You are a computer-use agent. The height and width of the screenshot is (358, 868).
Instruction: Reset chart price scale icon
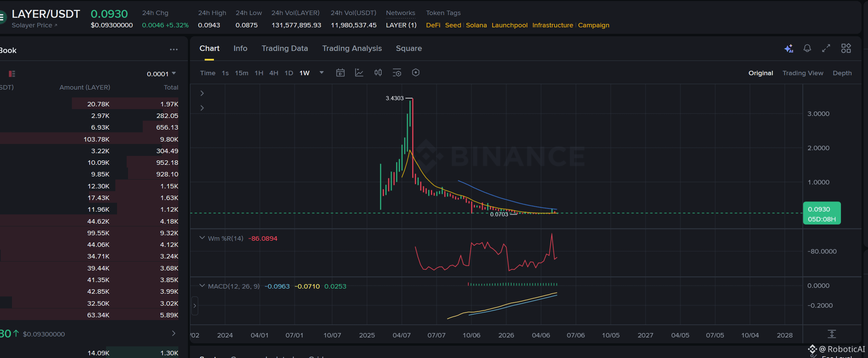coord(832,334)
